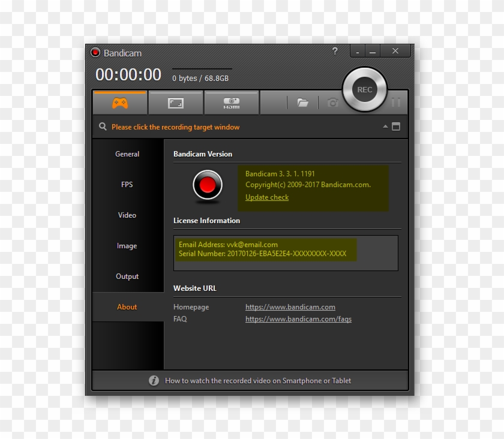The image size is (504, 439).
Task: Click the help question mark in titlebar
Action: coord(335,52)
